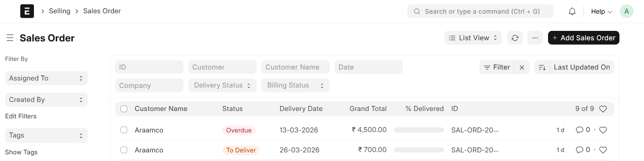The height and width of the screenshot is (161, 644).
Task: Click the Edit Filters link
Action: point(21,116)
